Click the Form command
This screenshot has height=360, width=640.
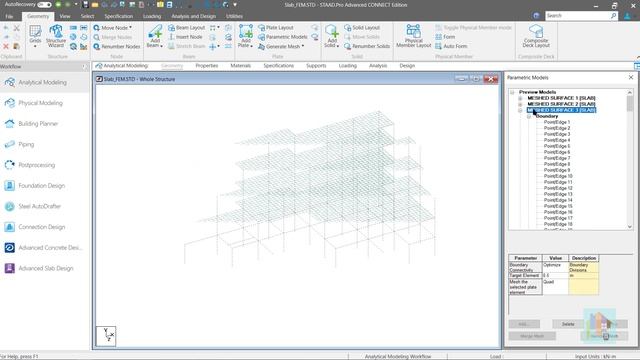445,37
